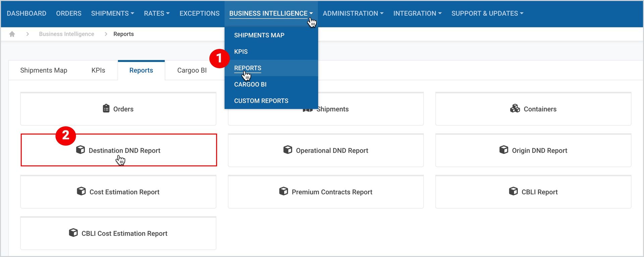644x257 pixels.
Task: Expand the Support & Updates dropdown
Action: point(487,13)
